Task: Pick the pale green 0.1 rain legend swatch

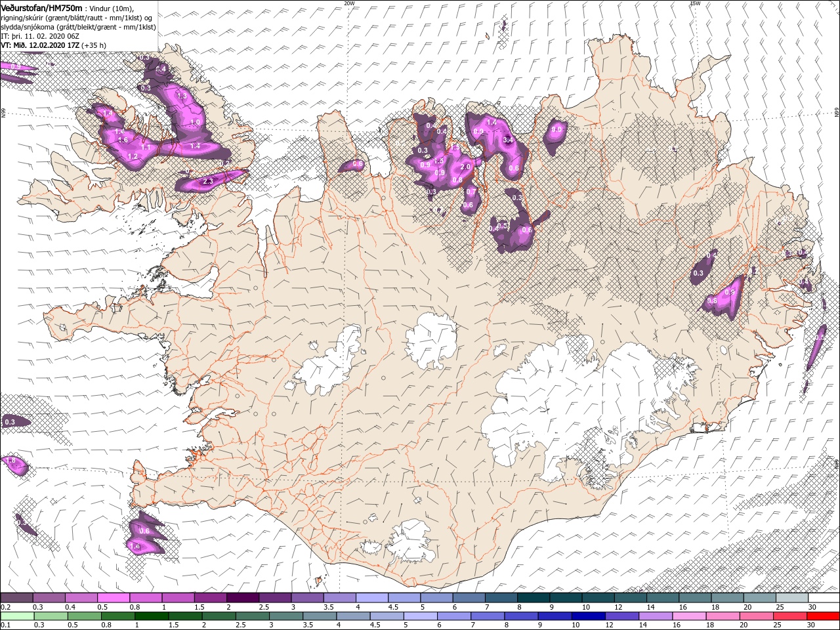Action: (x=17, y=616)
